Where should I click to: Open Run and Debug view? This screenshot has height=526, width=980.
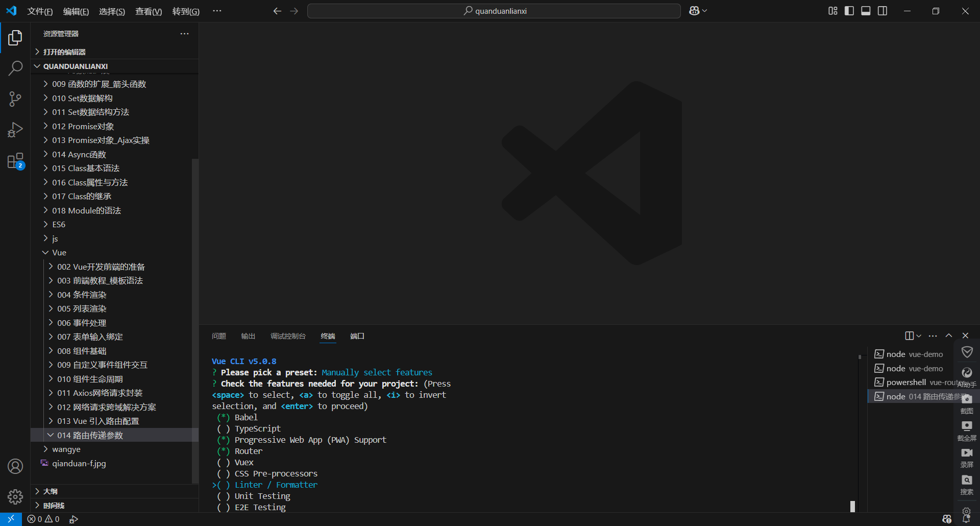(x=15, y=130)
